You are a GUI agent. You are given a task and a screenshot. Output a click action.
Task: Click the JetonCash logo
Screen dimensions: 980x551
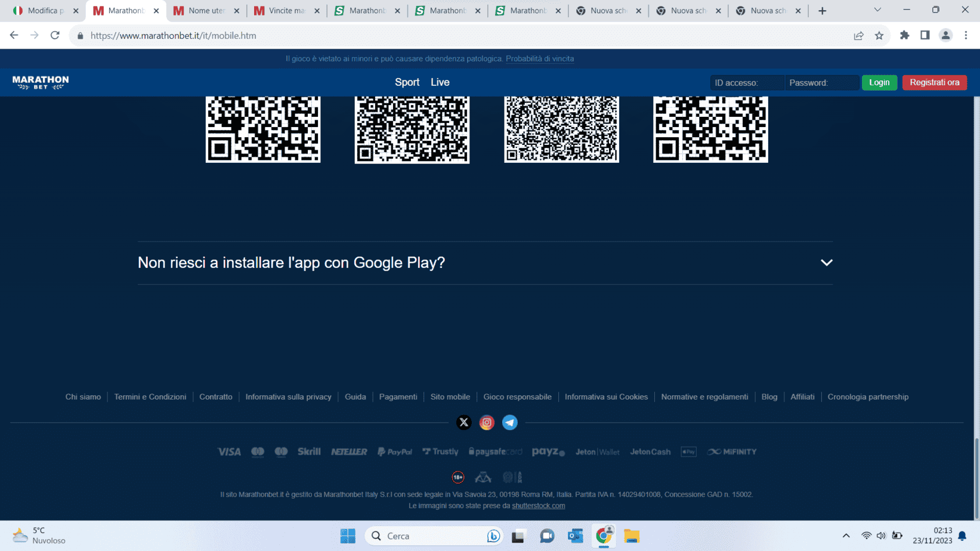click(650, 452)
